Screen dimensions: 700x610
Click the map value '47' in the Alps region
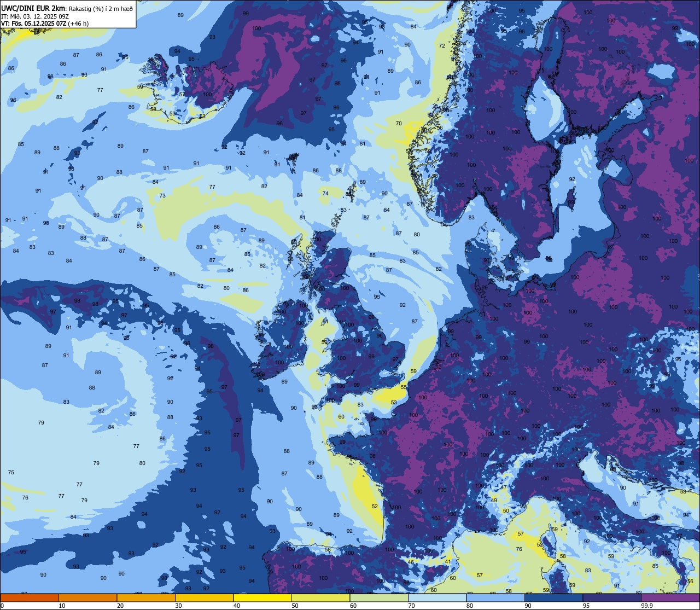[504, 487]
